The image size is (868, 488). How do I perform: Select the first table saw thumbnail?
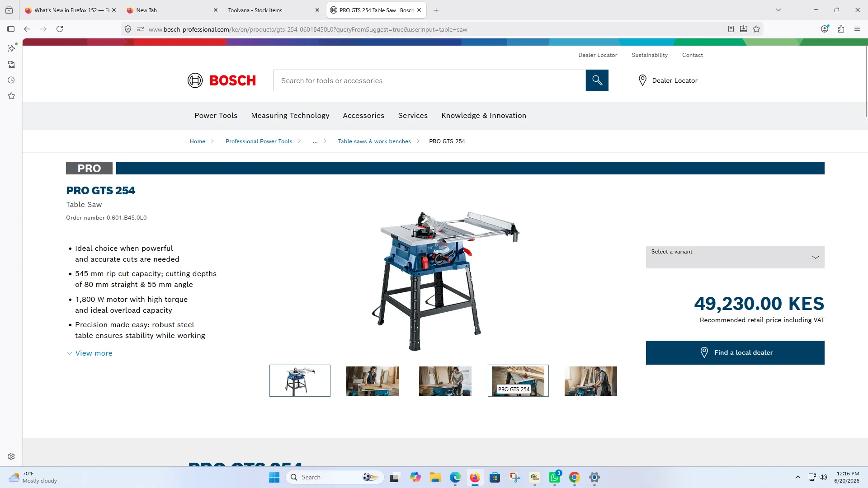[x=300, y=381]
